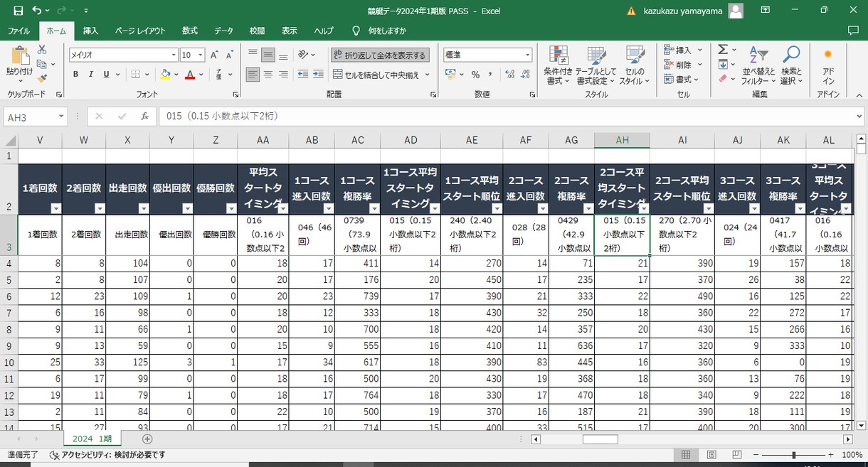Click the AutoSum sigma icon
This screenshot has height=467, width=868.
(722, 50)
